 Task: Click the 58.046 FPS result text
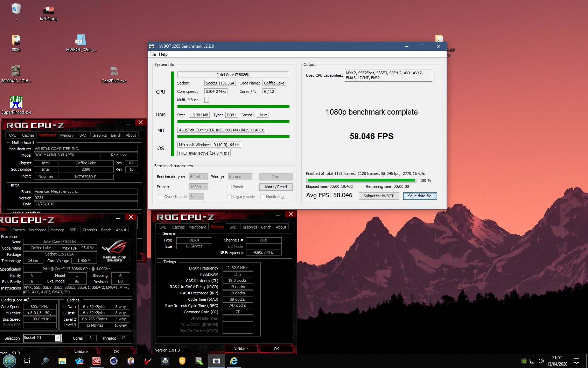[x=371, y=136]
